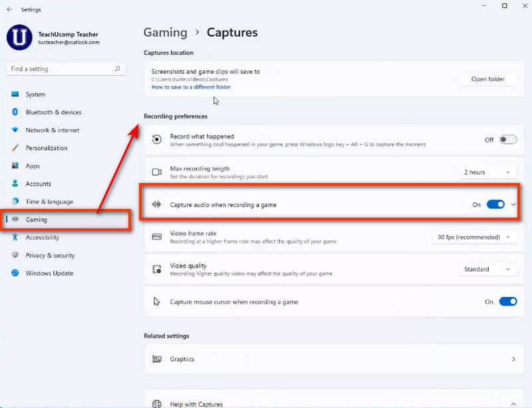Screen dimensions: 532x408
Task: Click the Open folder button
Action: [x=488, y=79]
